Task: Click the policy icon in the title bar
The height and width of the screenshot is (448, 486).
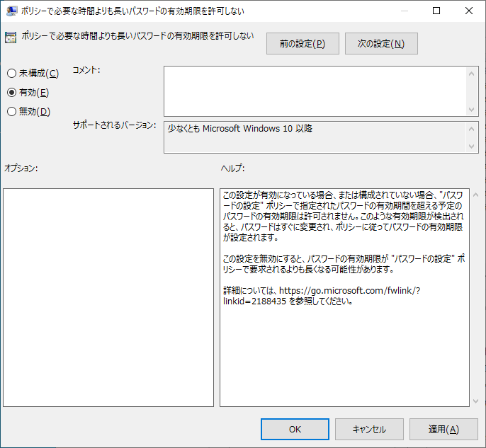Action: tap(11, 11)
